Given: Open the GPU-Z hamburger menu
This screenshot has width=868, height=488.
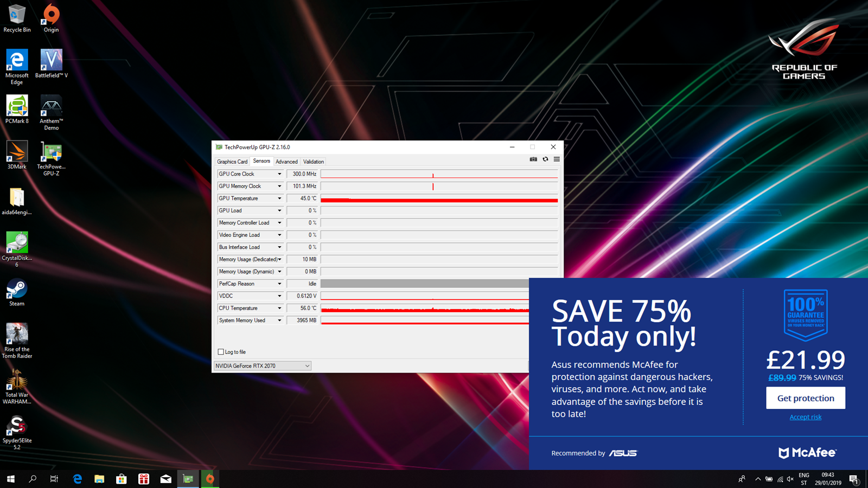Looking at the screenshot, I should click(x=557, y=159).
